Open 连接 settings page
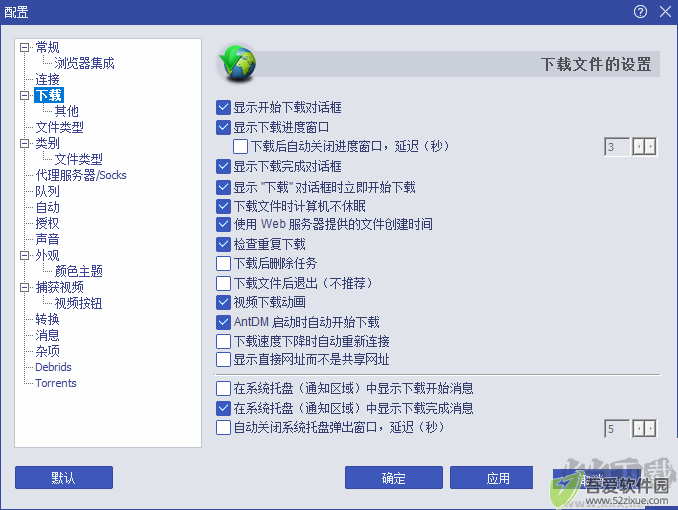678x510 pixels. 47,79
